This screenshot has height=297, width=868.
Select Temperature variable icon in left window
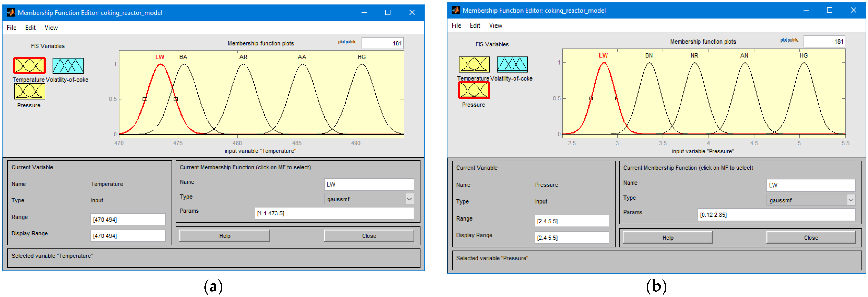pos(29,66)
